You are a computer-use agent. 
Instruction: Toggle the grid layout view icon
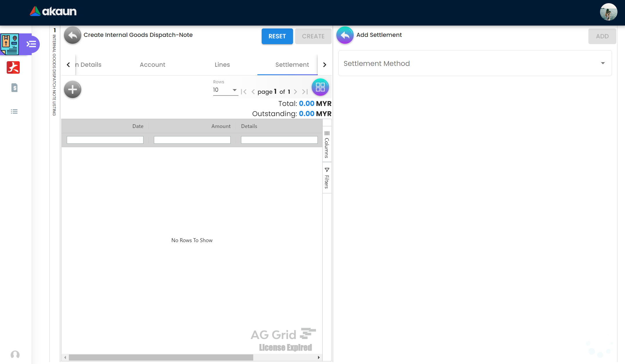[x=320, y=87]
